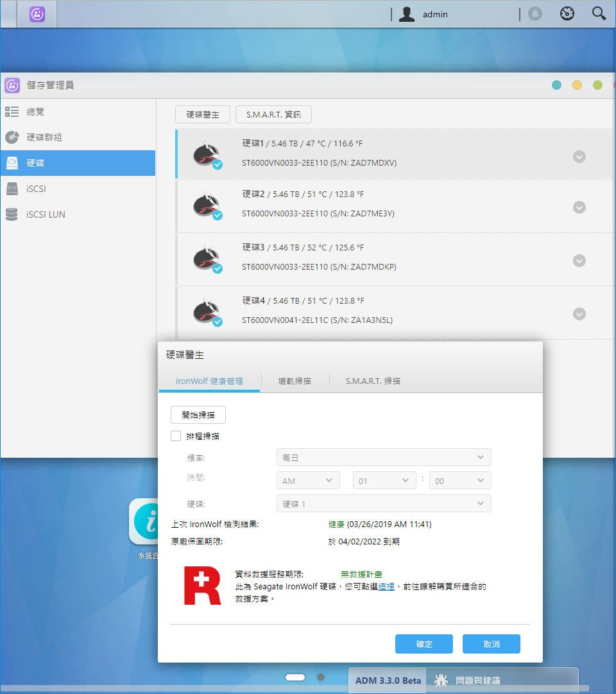
Task: Click the teal window control button
Action: click(557, 85)
